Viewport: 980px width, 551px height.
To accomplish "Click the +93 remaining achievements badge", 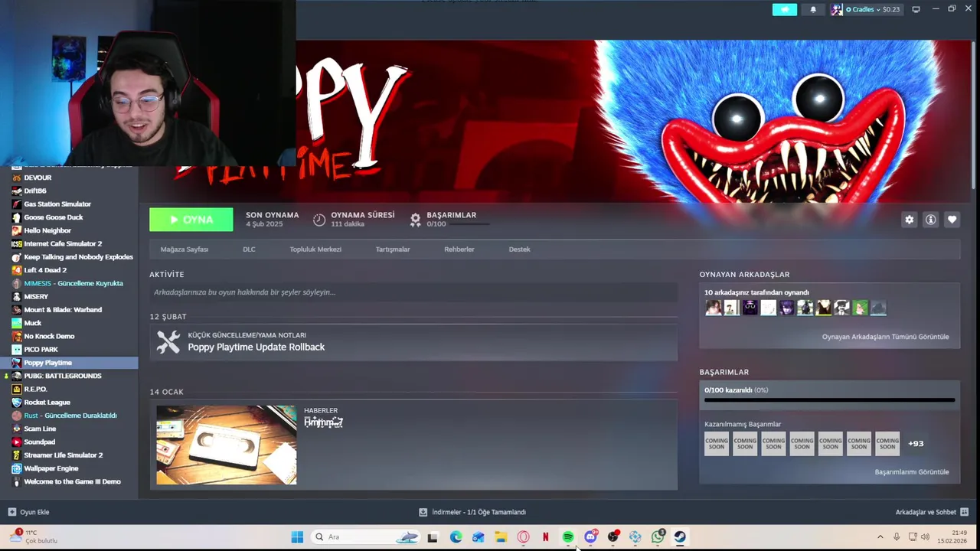I will [x=916, y=444].
